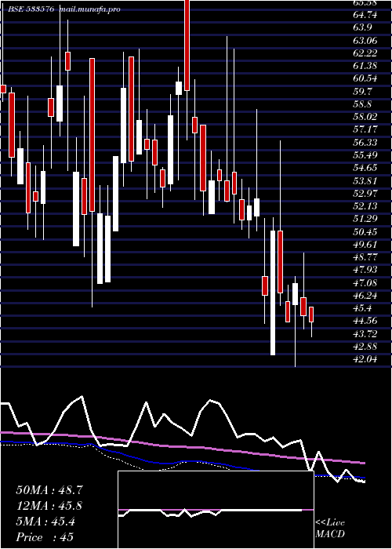392x549 pixels.
Task: Click the 53.81 price axis label
Action: 365,180
